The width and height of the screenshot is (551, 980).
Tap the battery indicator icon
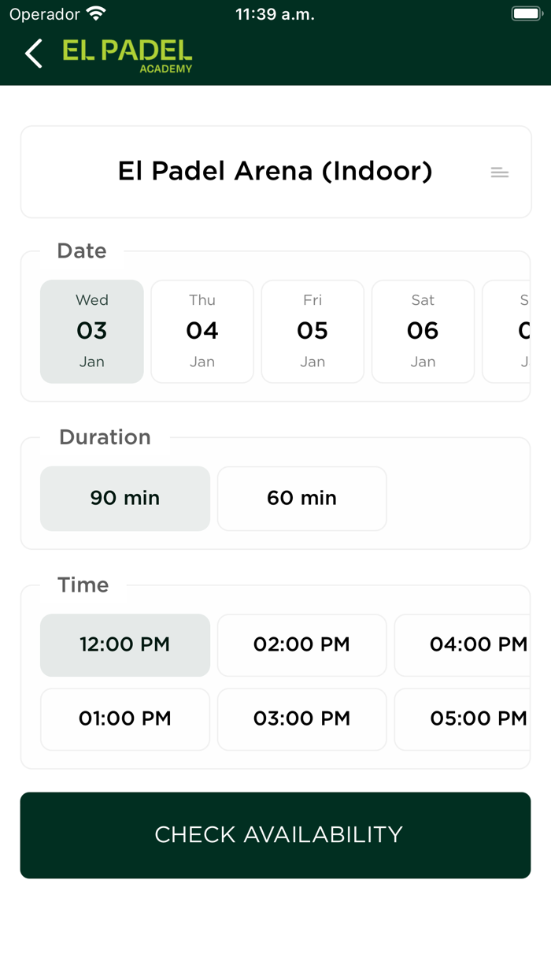pos(525,13)
